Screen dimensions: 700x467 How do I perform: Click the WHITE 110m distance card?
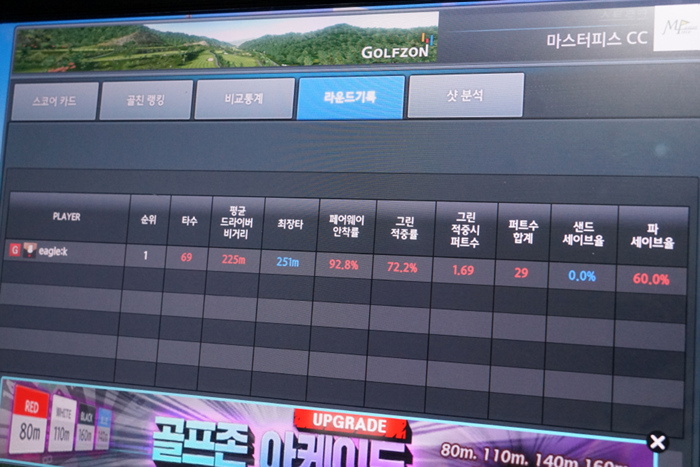pyautogui.click(x=62, y=423)
